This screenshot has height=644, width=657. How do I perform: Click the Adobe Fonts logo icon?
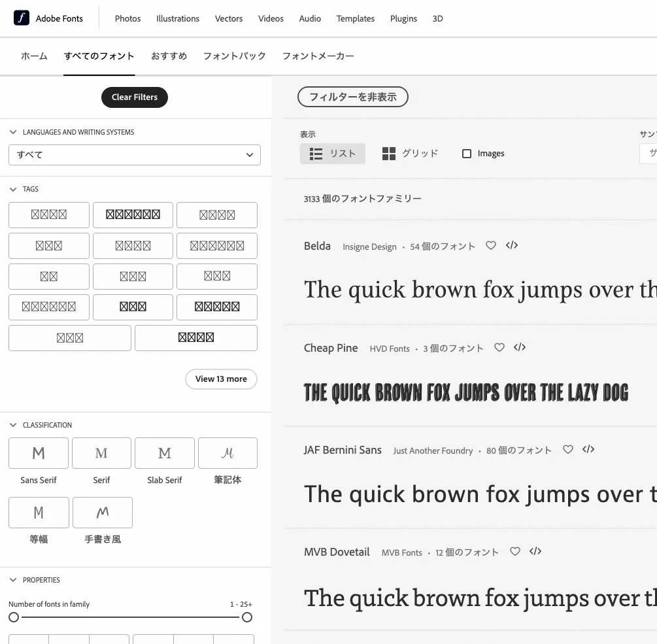point(22,18)
